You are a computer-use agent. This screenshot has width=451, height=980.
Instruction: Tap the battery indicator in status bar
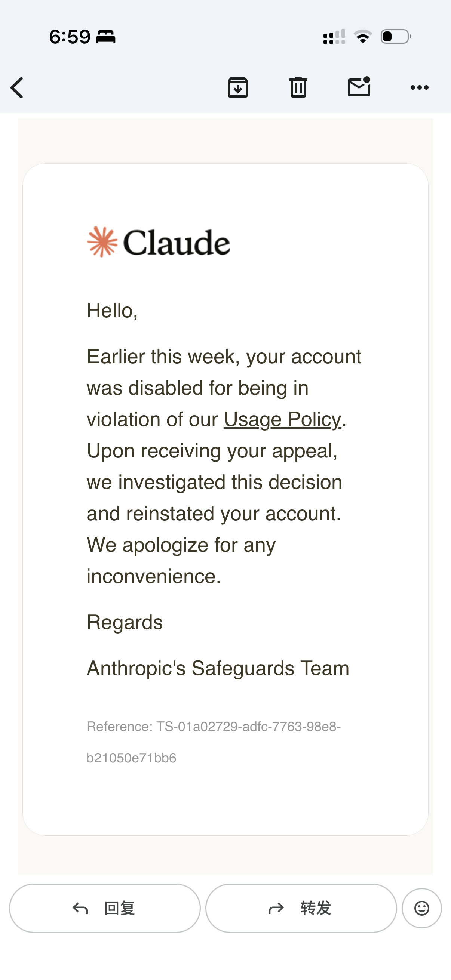396,37
